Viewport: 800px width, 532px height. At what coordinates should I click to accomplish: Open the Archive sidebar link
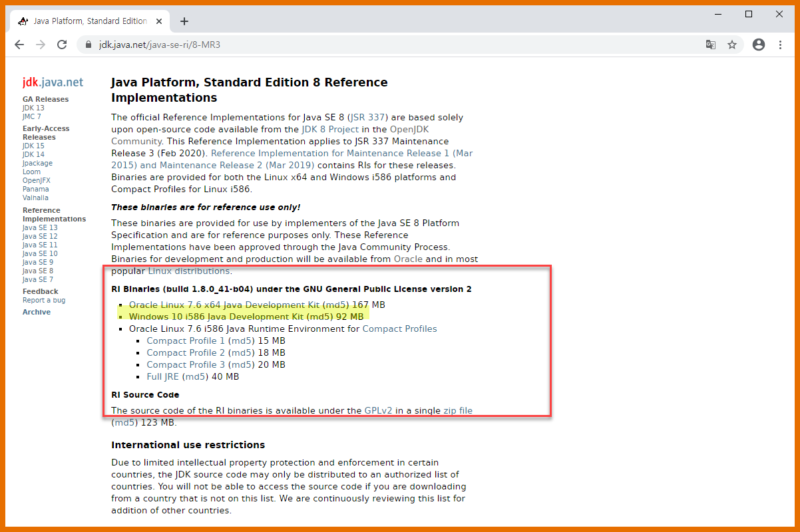(37, 312)
